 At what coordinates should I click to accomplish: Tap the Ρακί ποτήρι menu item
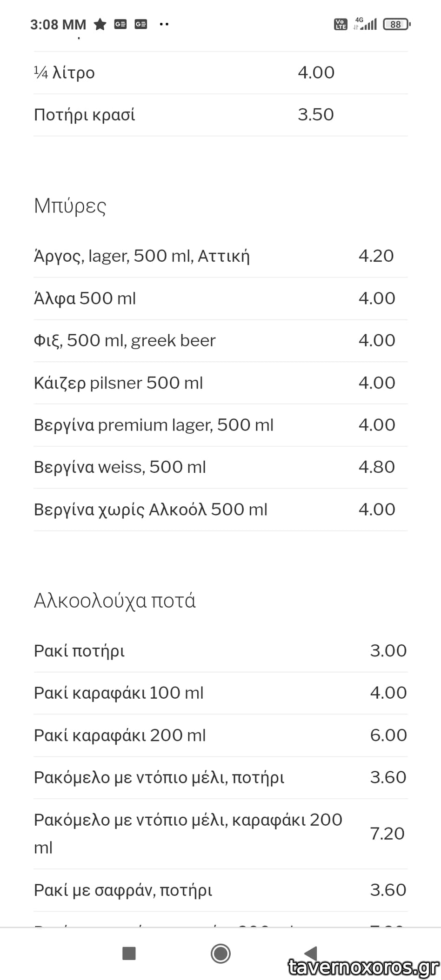click(x=80, y=651)
